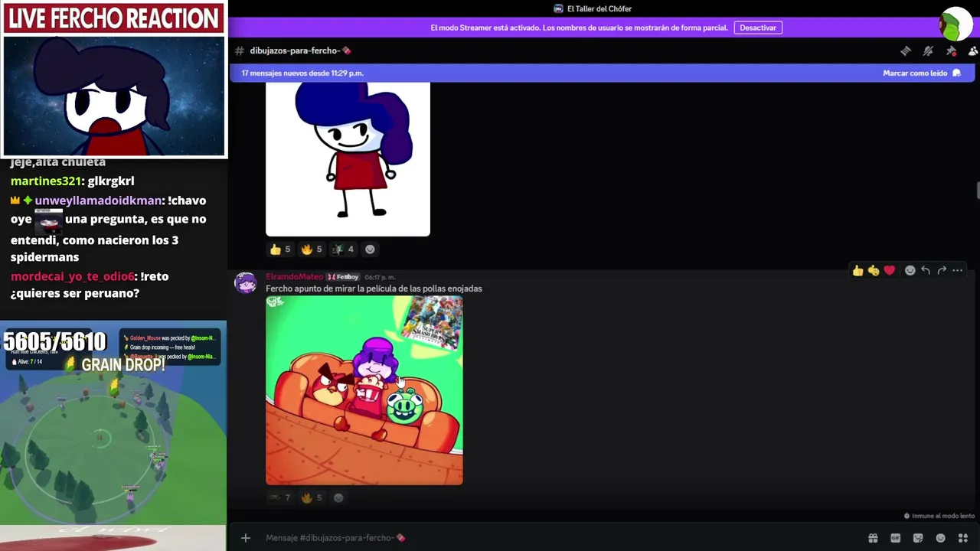The image size is (980, 551).
Task: Open the apps launcher icon in message bar
Action: (x=963, y=538)
